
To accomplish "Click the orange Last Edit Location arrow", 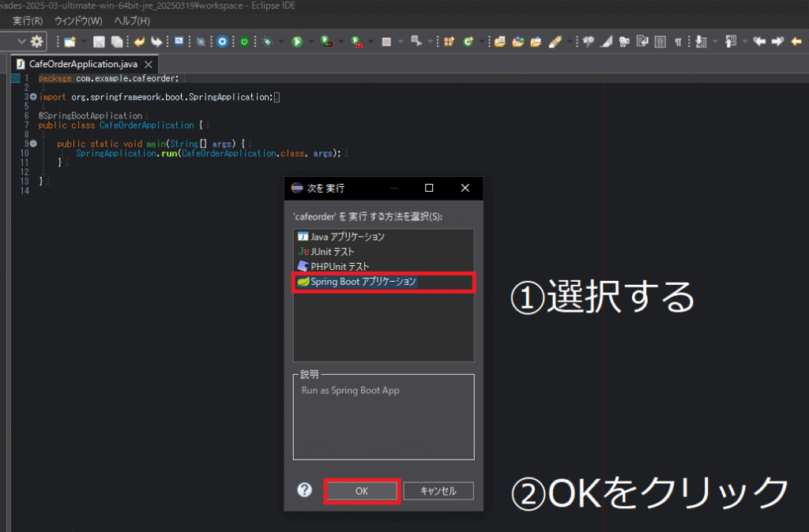I will [796, 41].
